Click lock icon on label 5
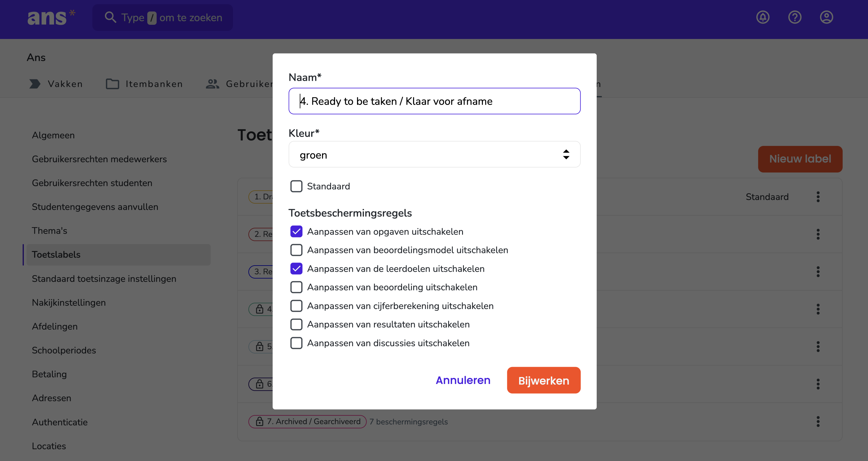 pyautogui.click(x=260, y=346)
